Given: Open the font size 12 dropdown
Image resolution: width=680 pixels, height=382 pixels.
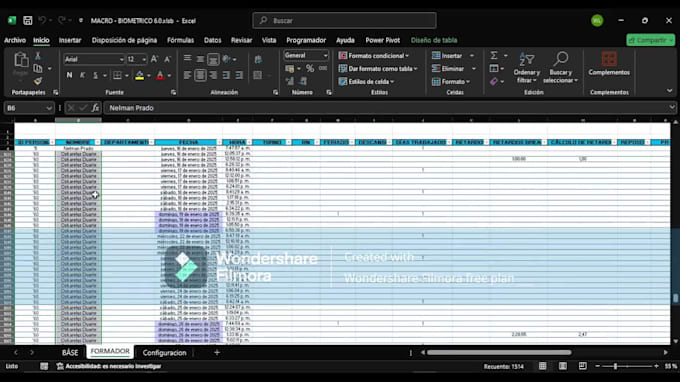Looking at the screenshot, I should 144,59.
